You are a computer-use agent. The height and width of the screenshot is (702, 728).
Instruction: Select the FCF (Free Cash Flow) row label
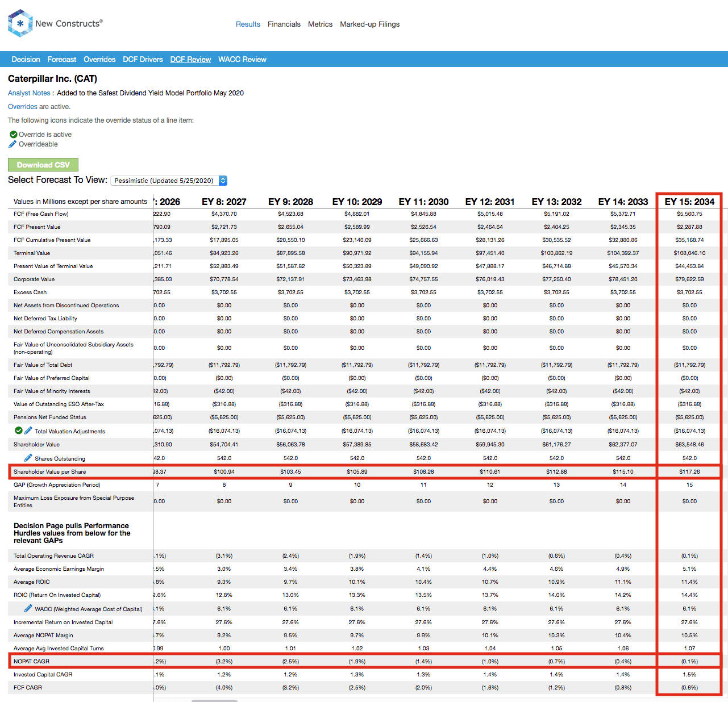pos(41,214)
